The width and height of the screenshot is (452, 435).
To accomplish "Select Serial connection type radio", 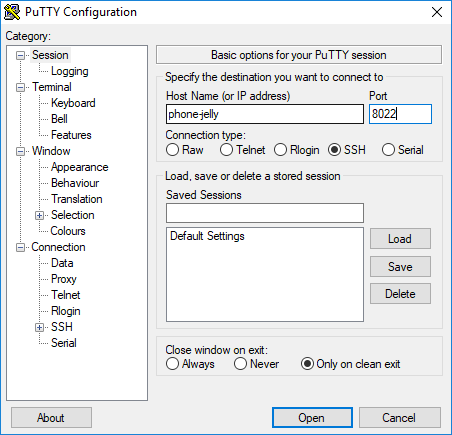I will (388, 150).
